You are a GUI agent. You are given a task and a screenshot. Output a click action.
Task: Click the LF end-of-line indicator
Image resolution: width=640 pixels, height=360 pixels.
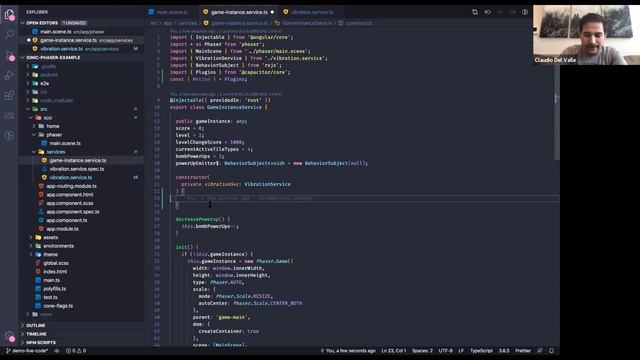[461, 351]
